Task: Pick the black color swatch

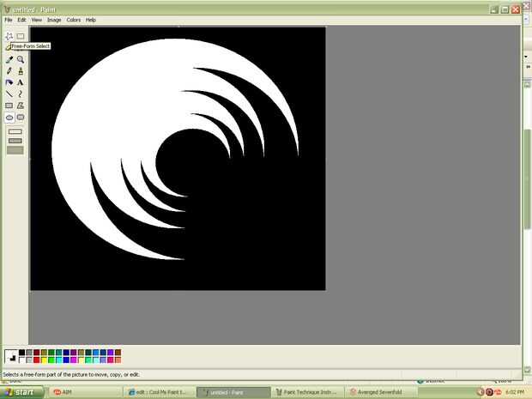Action: point(21,352)
